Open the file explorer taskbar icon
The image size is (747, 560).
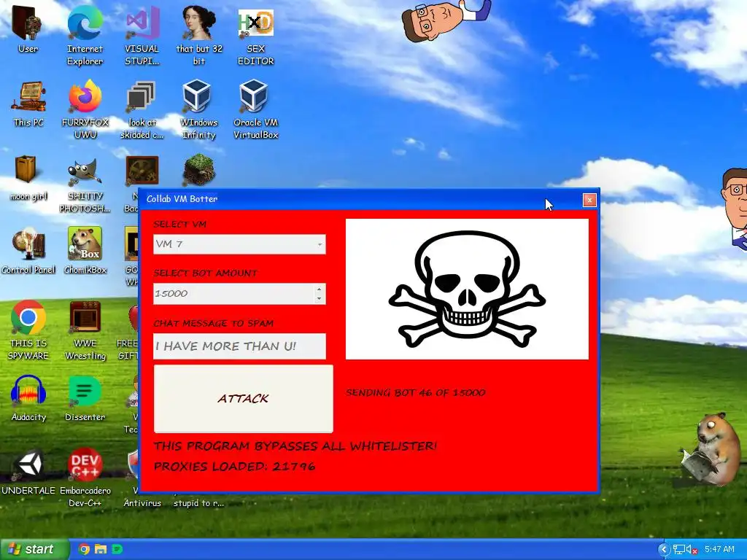(x=101, y=549)
